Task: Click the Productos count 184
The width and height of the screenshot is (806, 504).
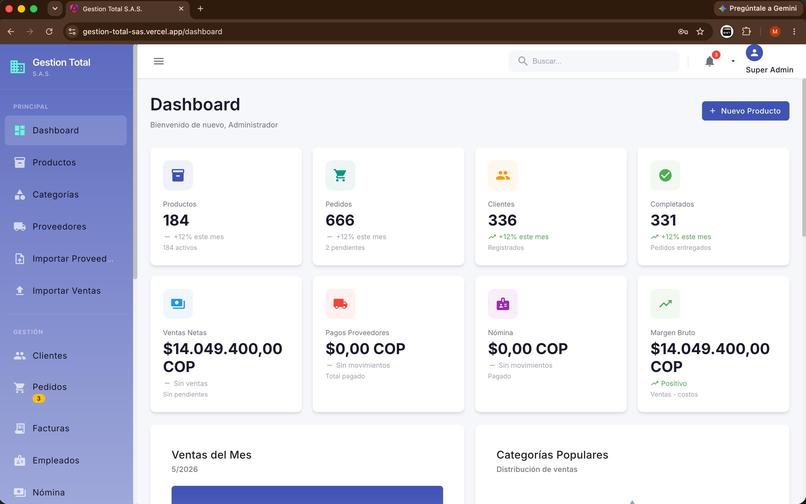Action: 176,221
